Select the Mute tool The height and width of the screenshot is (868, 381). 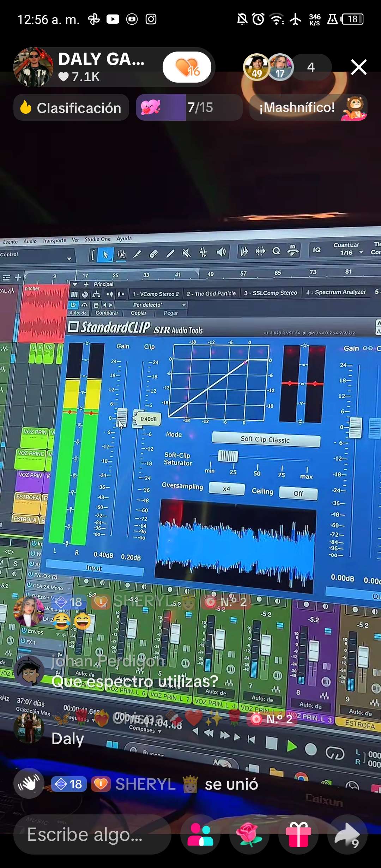point(187,252)
